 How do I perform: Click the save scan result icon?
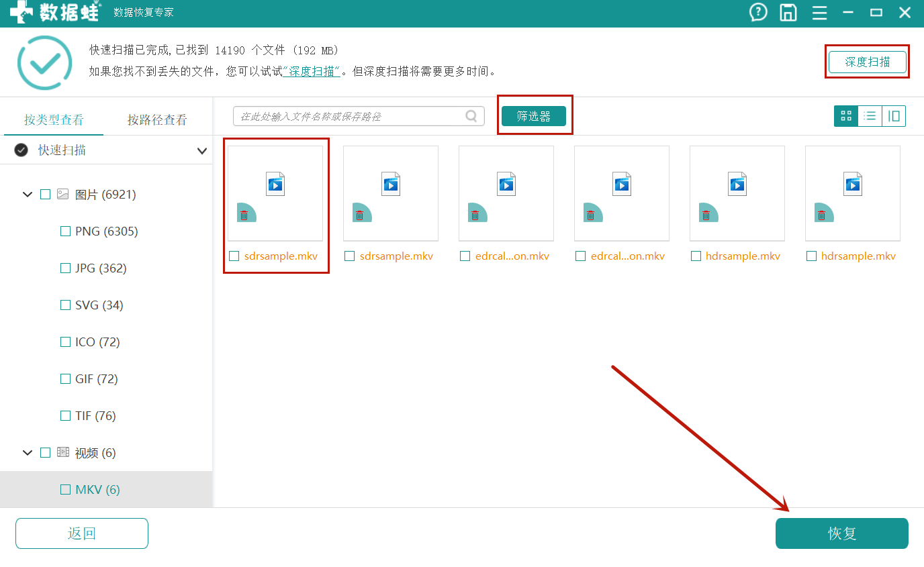tap(788, 13)
